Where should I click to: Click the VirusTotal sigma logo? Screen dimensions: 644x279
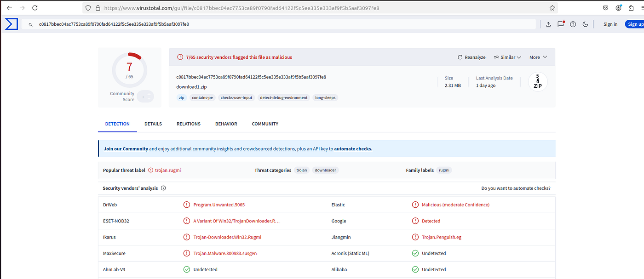click(x=11, y=24)
